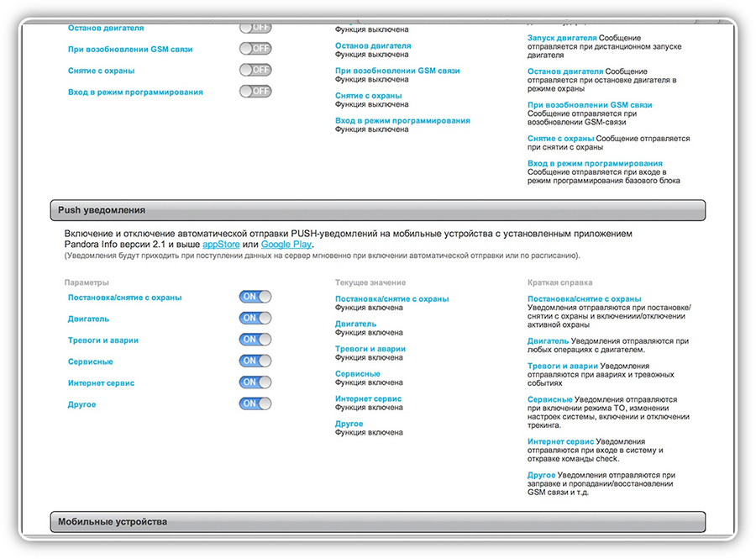Image resolution: width=756 pixels, height=559 pixels.
Task: Click Тревоги и аварии in Краткая справка
Action: (x=562, y=366)
